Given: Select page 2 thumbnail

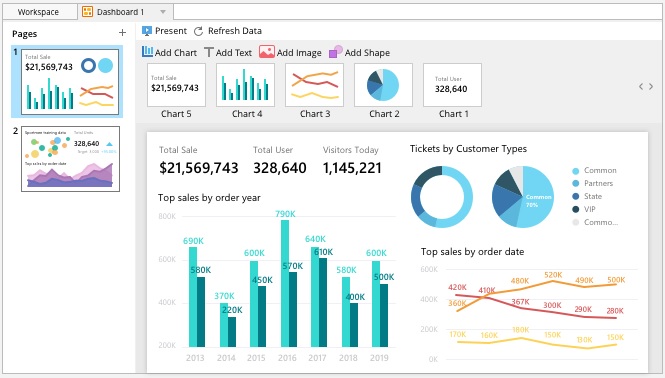Looking at the screenshot, I should click(70, 159).
